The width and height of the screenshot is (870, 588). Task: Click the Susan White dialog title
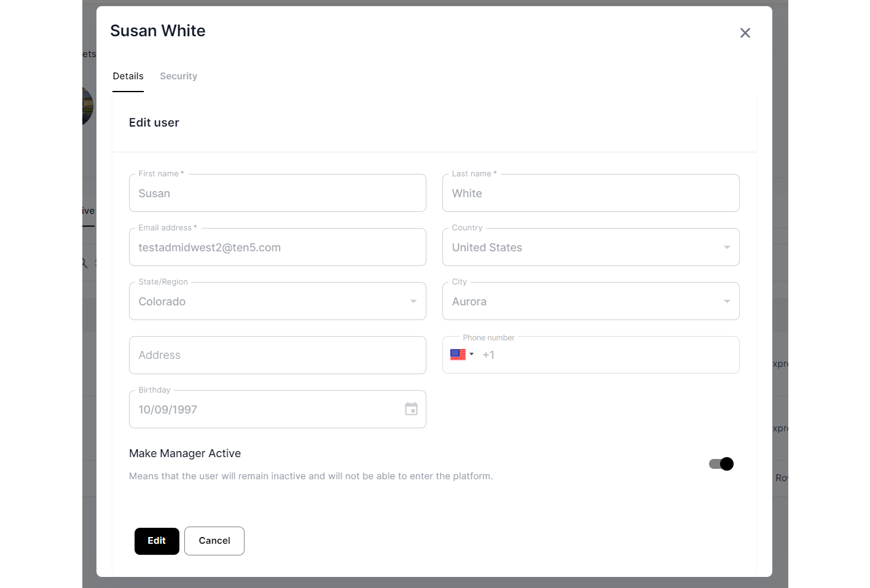(158, 31)
